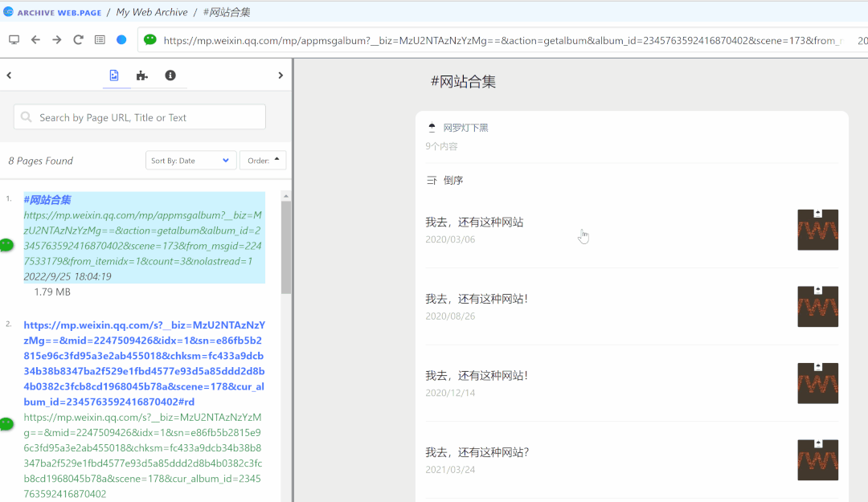Click the 2021/03/24 date text
868x502 pixels.
click(x=450, y=469)
